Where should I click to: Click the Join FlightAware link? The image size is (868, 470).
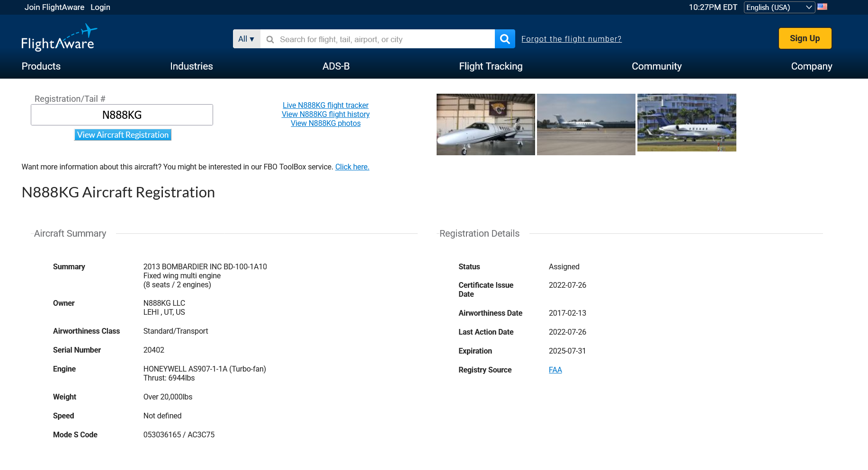(x=54, y=7)
